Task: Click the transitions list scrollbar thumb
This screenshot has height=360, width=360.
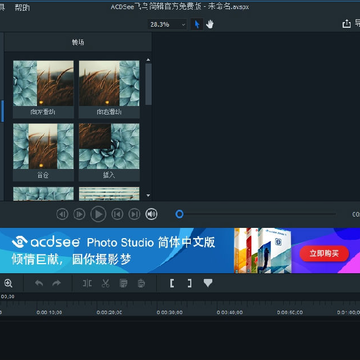Action: [x=148, y=84]
